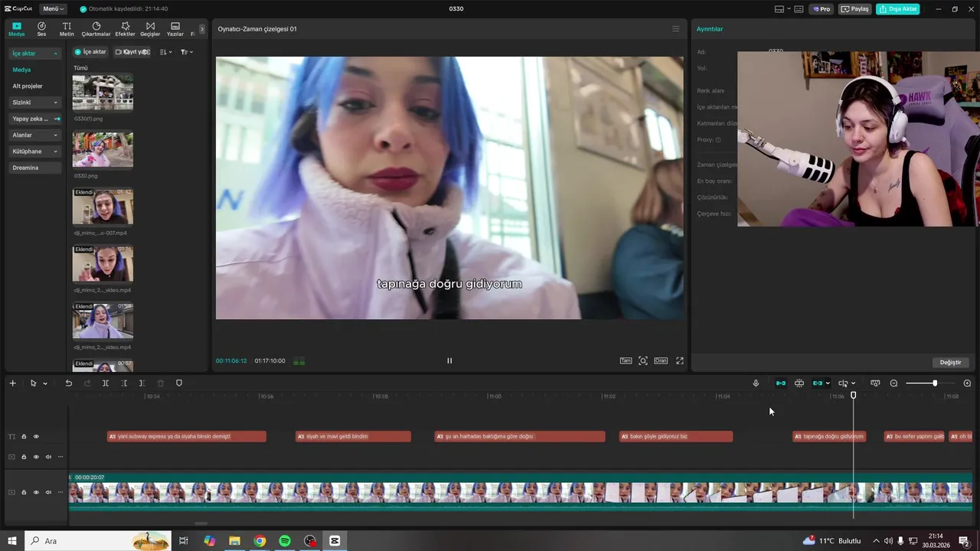Open Spotify from the taskbar
Image resolution: width=980 pixels, height=551 pixels.
[285, 541]
